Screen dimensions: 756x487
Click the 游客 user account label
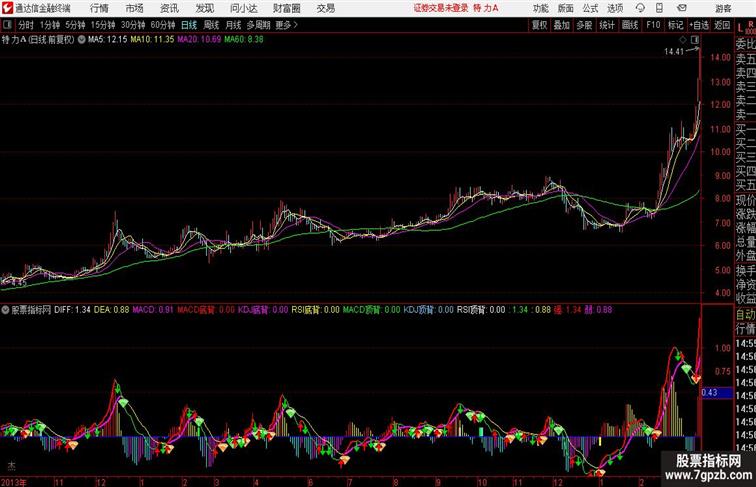click(x=723, y=8)
